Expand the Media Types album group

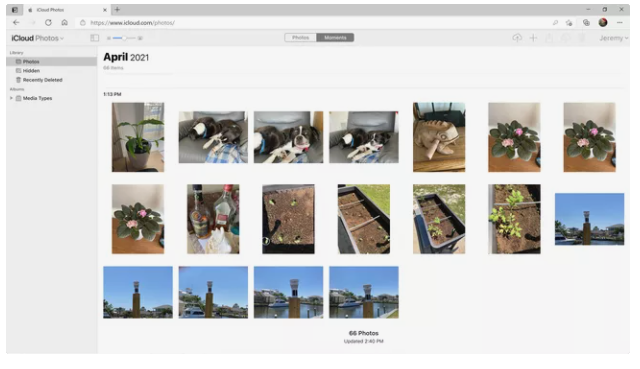click(x=11, y=98)
